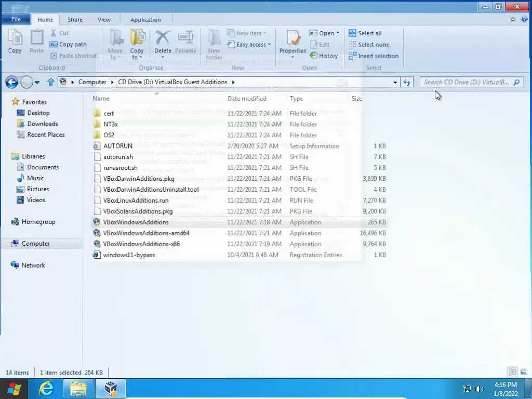Switch to the Share tab
Viewport: 532px width, 399px height.
[75, 20]
